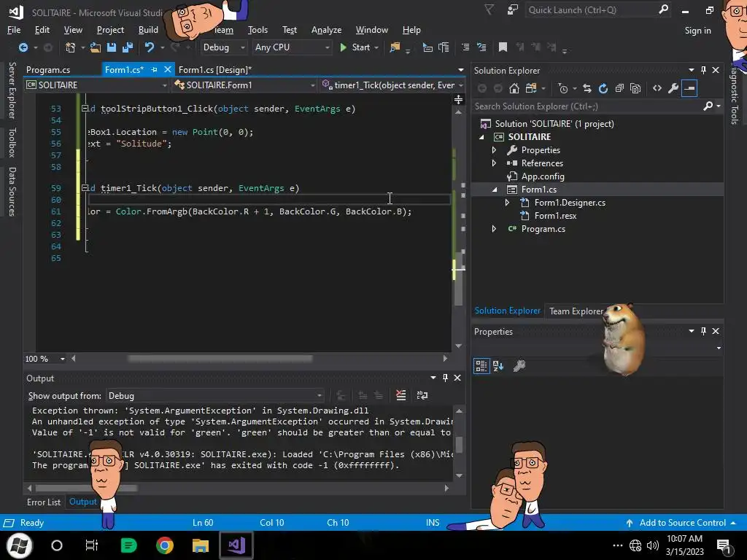Screen dimensions: 747x560
Task: Toggle auto-hide pin on Properties panel
Action: [x=703, y=331]
